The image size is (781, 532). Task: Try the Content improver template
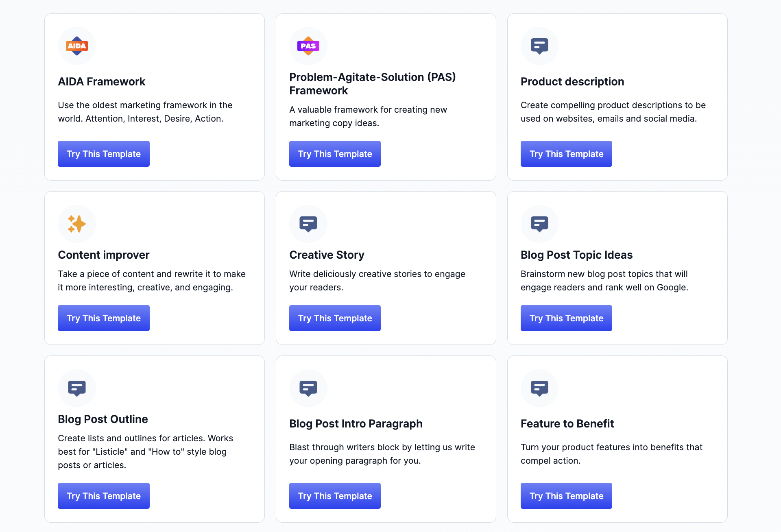click(x=103, y=318)
